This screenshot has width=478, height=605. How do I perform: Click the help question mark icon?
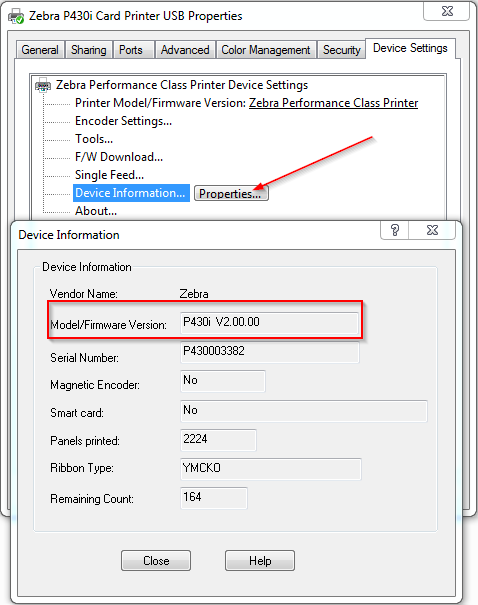pos(394,230)
